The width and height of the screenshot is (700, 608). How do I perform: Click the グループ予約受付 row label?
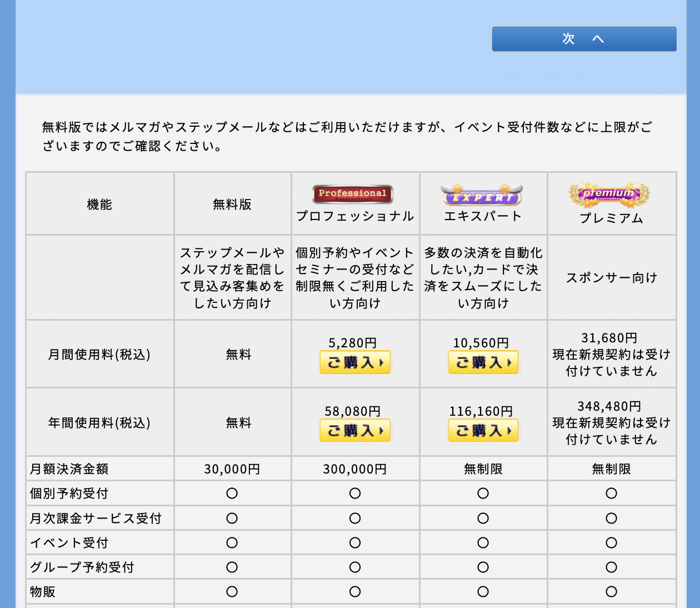[82, 567]
